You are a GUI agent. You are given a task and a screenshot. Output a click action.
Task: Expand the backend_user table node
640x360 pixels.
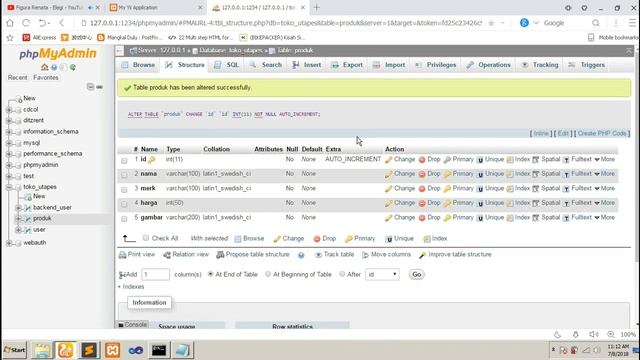18,208
